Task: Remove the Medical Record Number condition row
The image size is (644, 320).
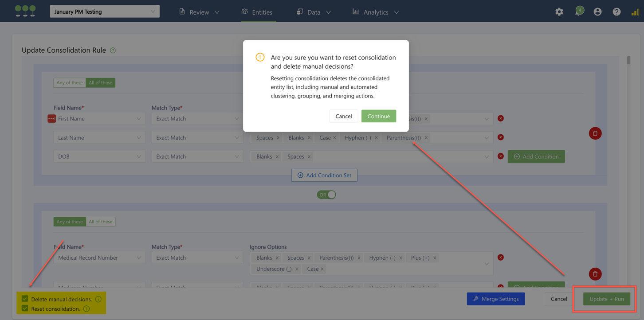Action: [x=500, y=258]
